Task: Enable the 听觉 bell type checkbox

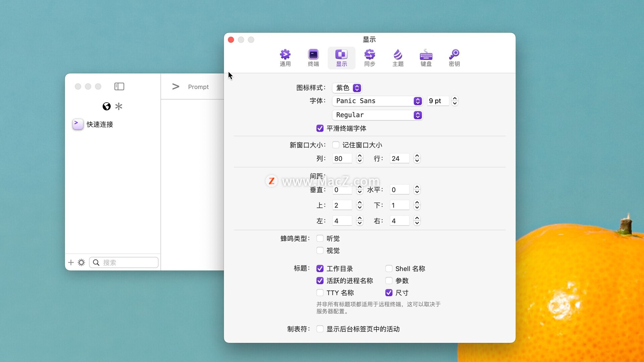Action: click(320, 238)
